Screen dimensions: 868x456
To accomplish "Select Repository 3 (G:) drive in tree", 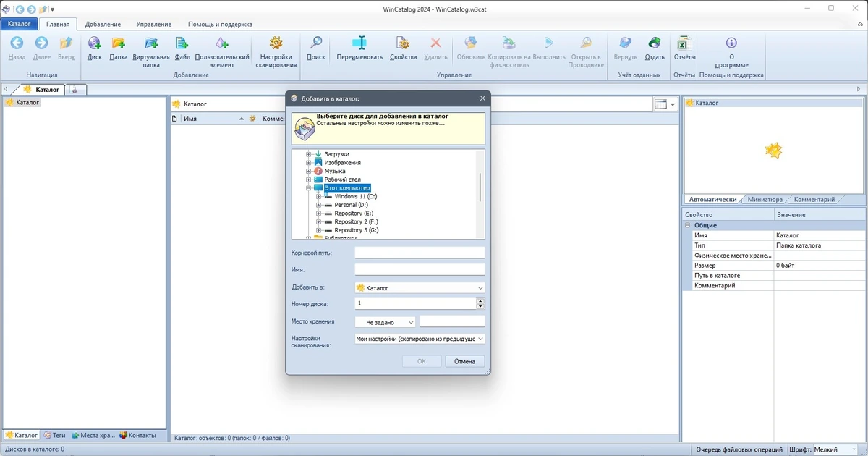I will (356, 230).
